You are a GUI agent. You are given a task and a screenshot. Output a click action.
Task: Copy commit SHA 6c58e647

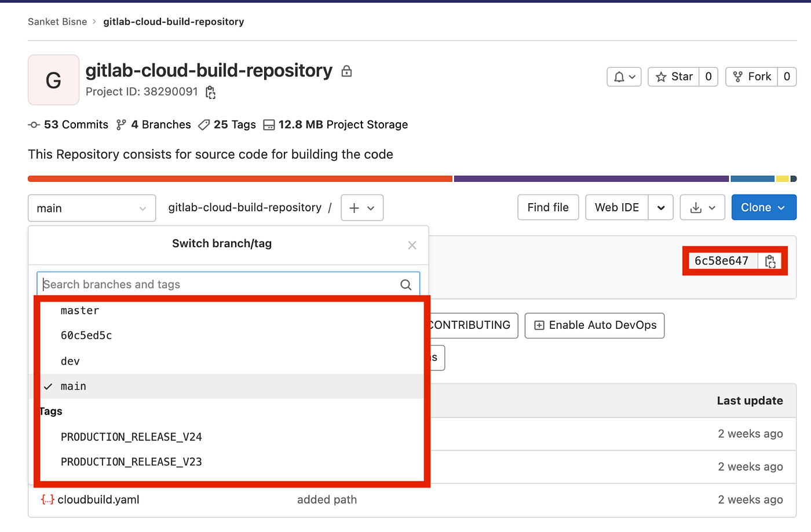pos(770,261)
